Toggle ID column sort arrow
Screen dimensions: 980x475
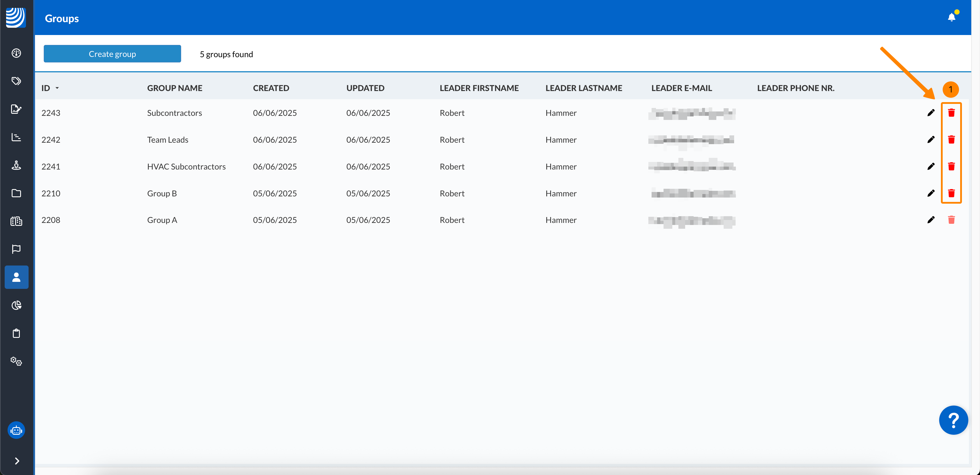pyautogui.click(x=57, y=88)
